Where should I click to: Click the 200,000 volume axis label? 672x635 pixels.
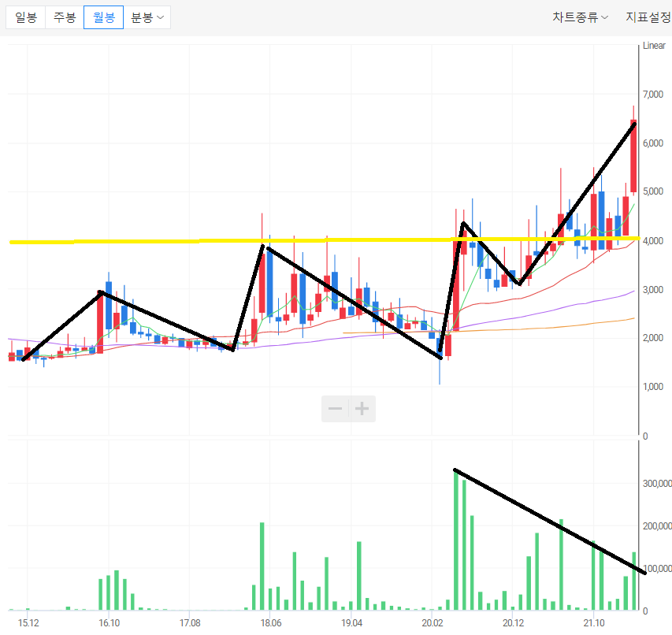click(x=657, y=526)
